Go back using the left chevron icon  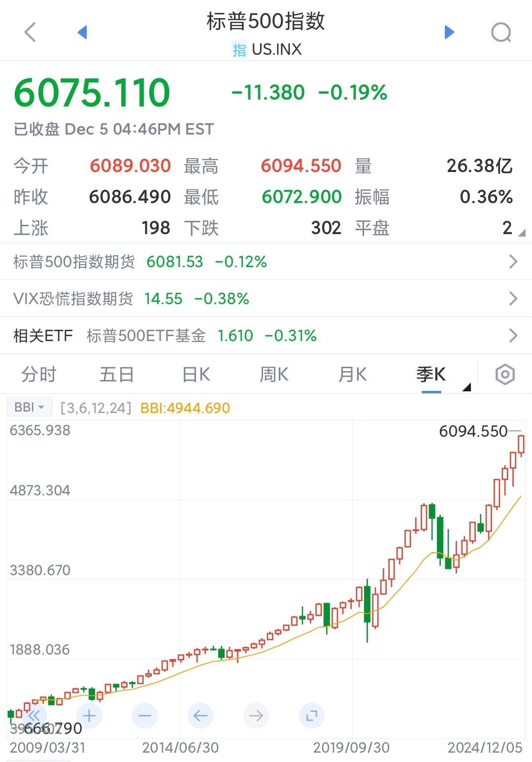pyautogui.click(x=31, y=33)
